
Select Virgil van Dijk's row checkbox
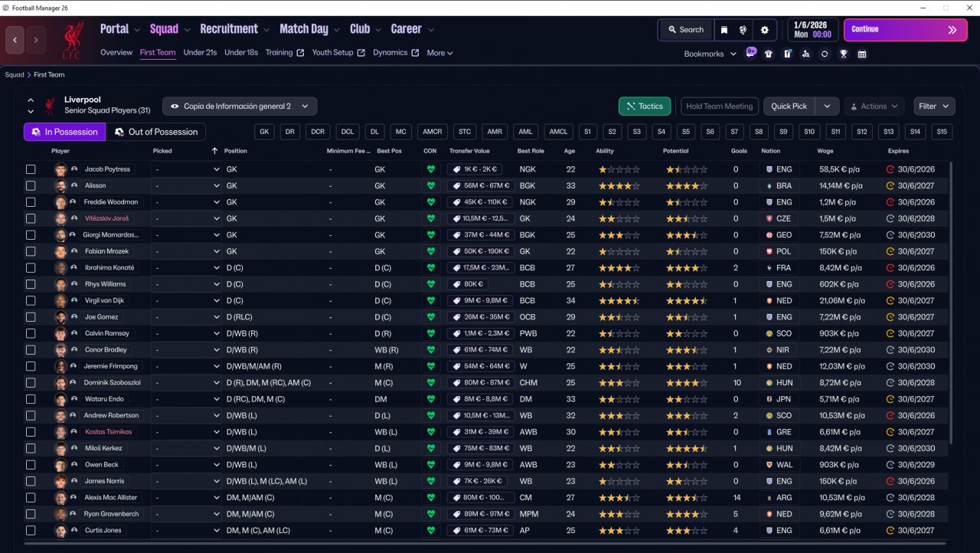(31, 301)
